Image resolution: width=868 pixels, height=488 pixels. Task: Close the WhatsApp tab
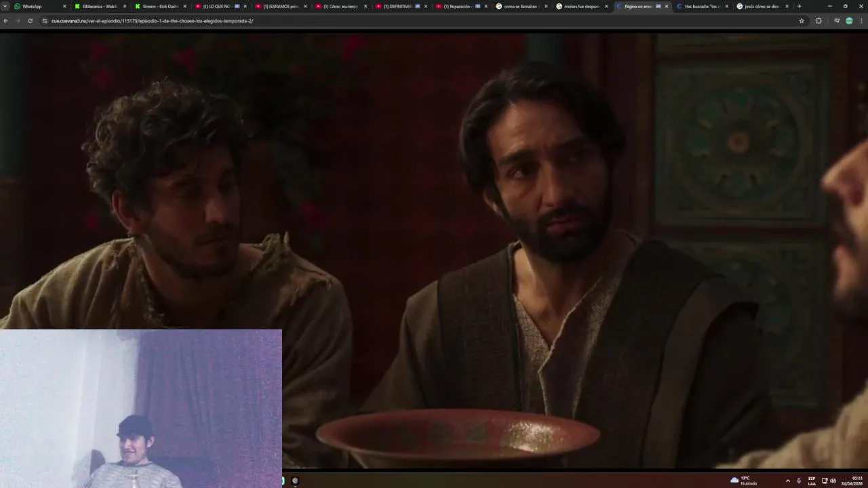[64, 6]
